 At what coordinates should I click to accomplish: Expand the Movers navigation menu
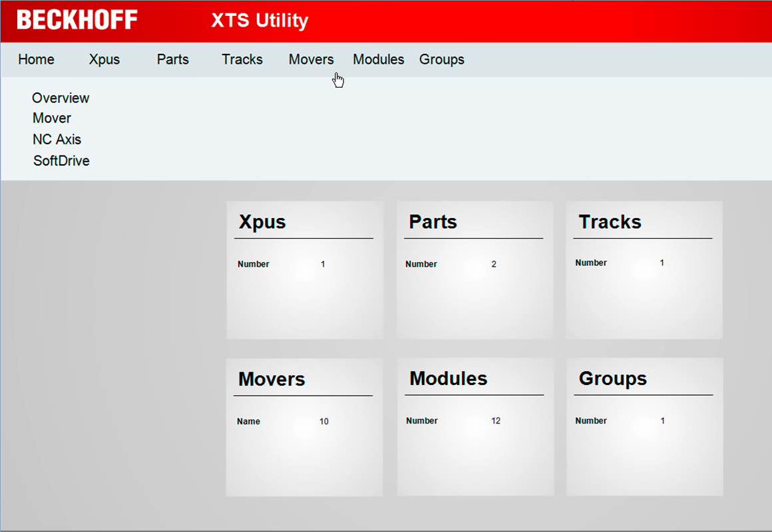[311, 59]
